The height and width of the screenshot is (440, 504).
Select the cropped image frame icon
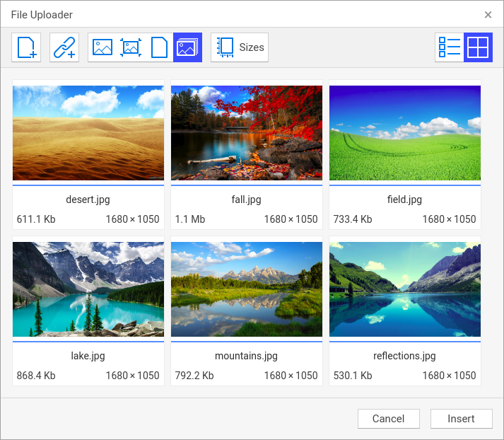click(131, 47)
